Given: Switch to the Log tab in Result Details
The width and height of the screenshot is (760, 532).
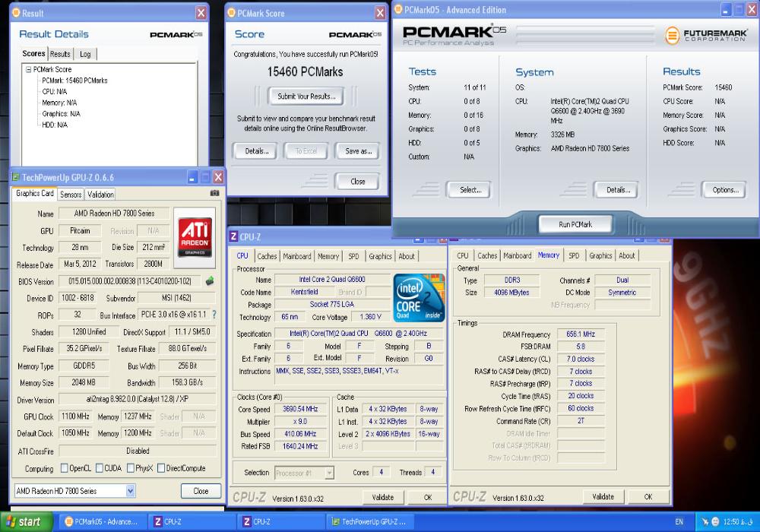Looking at the screenshot, I should coord(85,54).
